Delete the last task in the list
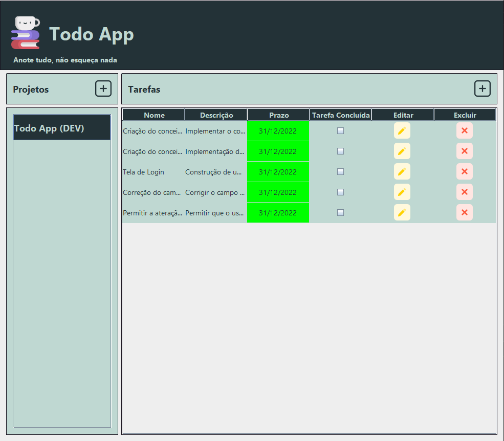The height and width of the screenshot is (441, 504). (x=464, y=212)
